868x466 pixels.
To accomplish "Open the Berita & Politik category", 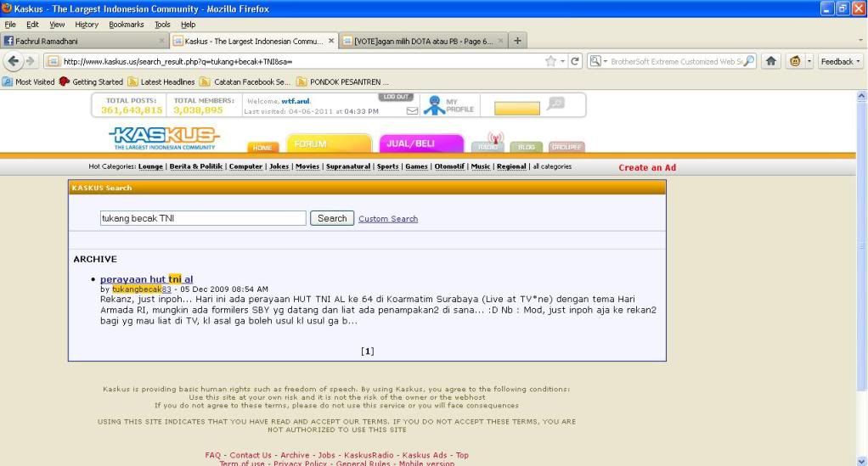I will (196, 166).
